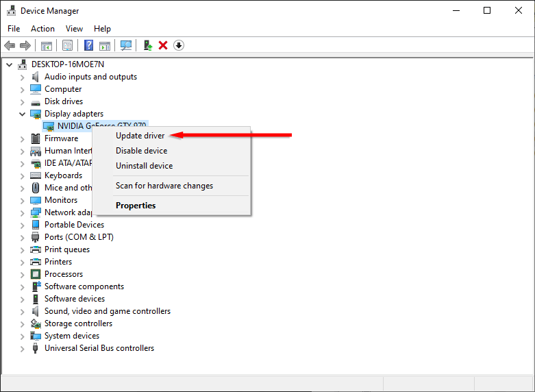
Task: Select the Computer tree label
Action: coord(63,89)
